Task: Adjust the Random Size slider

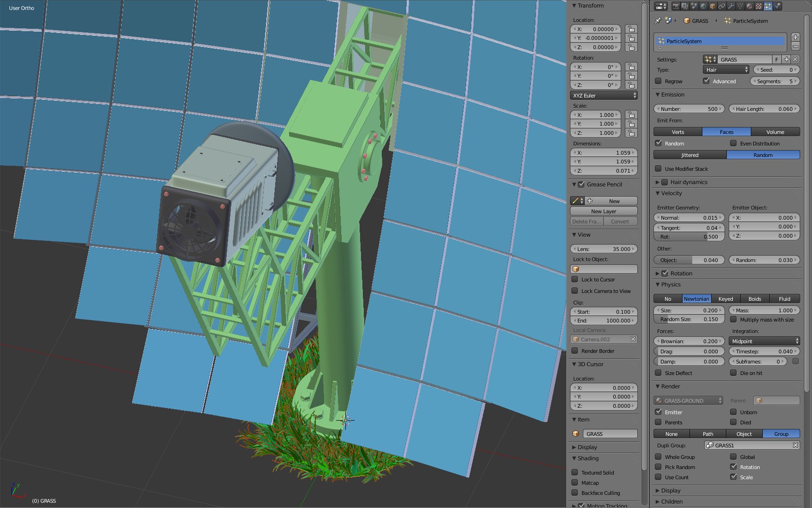Action: pyautogui.click(x=689, y=319)
